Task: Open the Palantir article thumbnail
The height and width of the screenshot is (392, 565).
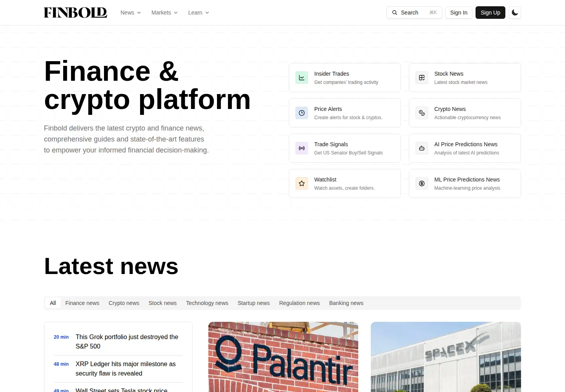Action: 283,357
